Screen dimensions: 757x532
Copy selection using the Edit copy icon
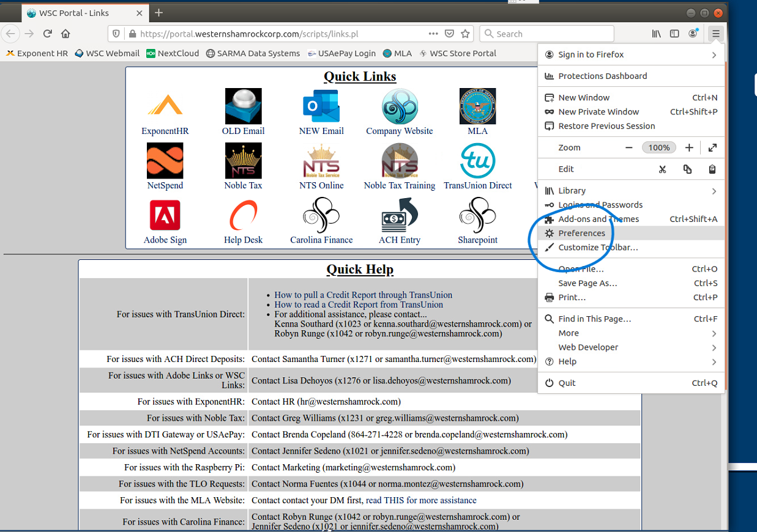(x=687, y=169)
